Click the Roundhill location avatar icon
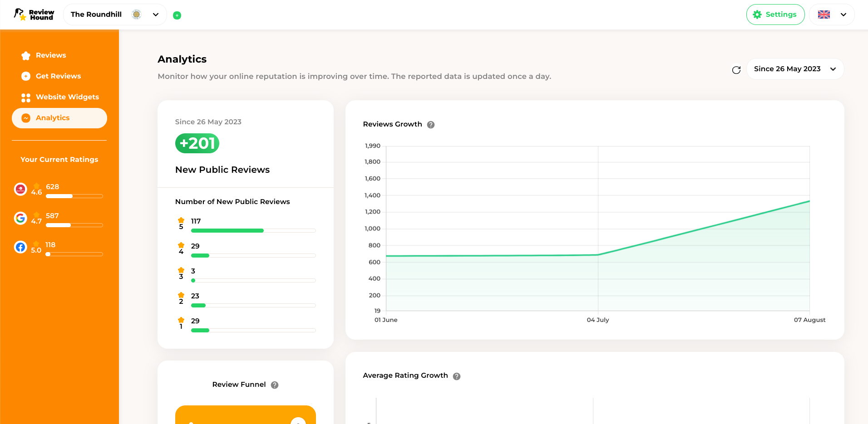The width and height of the screenshot is (868, 424). point(136,15)
